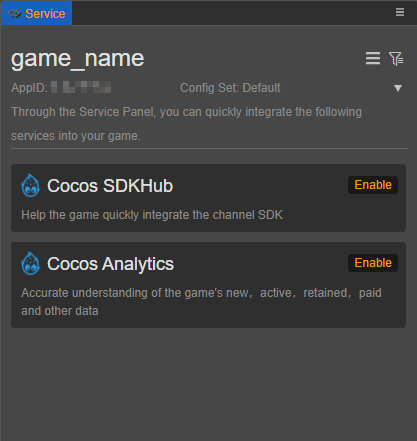Select the Analytics description about game data
The height and width of the screenshot is (441, 417).
click(201, 302)
